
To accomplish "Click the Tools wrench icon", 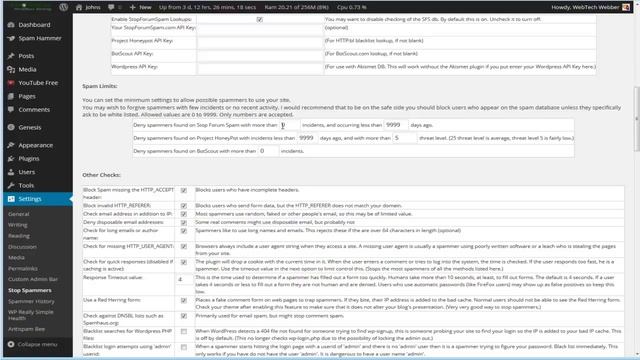I will [11, 185].
